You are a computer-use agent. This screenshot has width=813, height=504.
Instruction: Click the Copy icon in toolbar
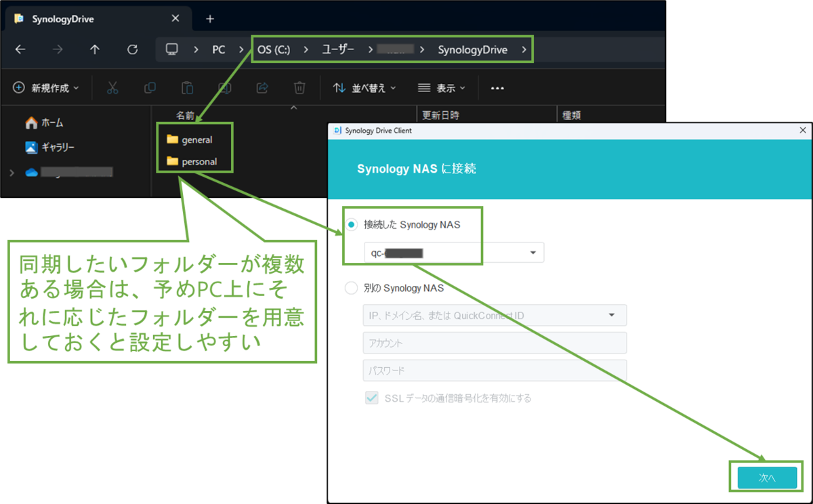150,87
